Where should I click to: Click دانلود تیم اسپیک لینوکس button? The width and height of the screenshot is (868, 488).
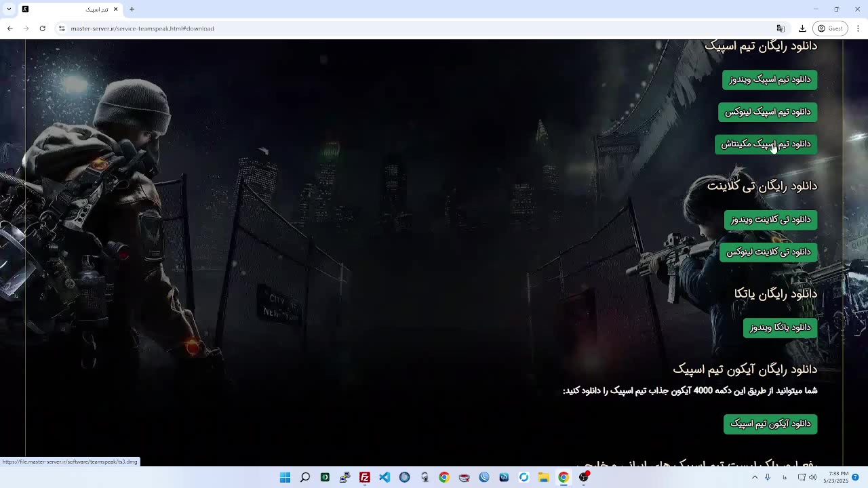(768, 112)
